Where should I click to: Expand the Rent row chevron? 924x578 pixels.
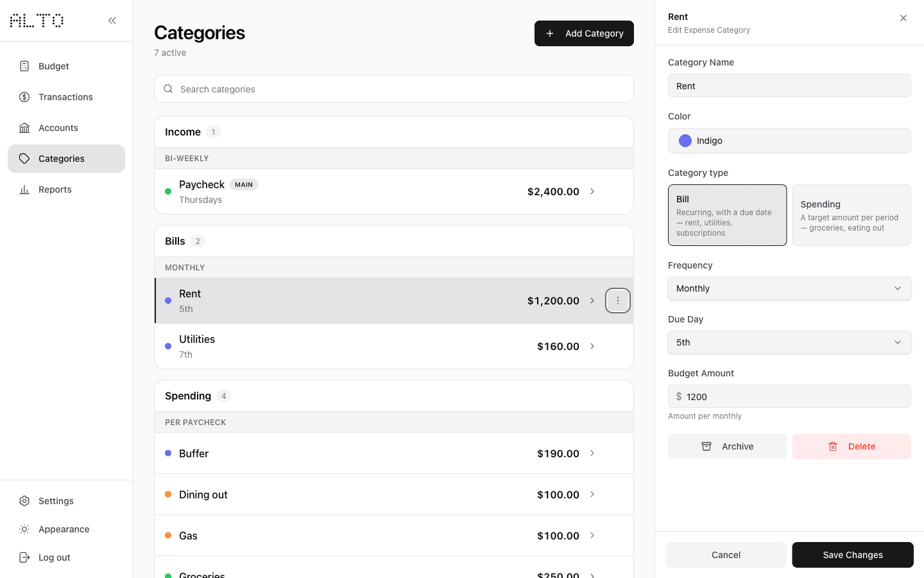(x=592, y=301)
